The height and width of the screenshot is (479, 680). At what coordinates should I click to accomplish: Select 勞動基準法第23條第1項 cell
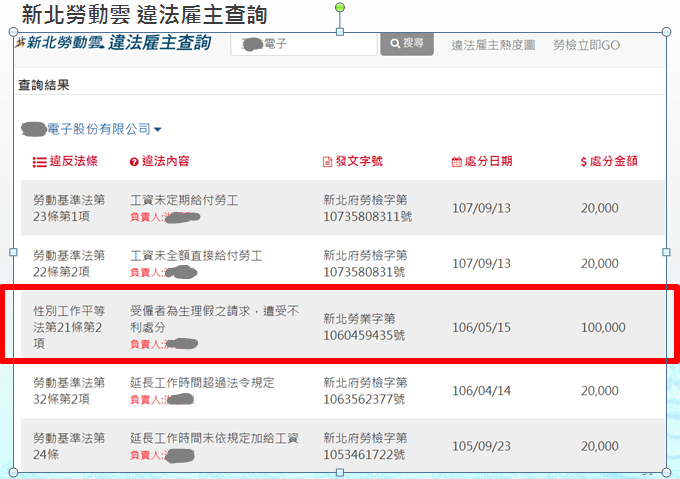[69, 208]
